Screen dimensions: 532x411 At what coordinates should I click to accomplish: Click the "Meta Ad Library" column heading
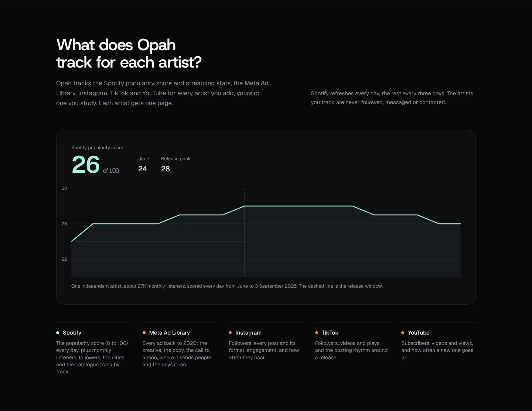(170, 333)
